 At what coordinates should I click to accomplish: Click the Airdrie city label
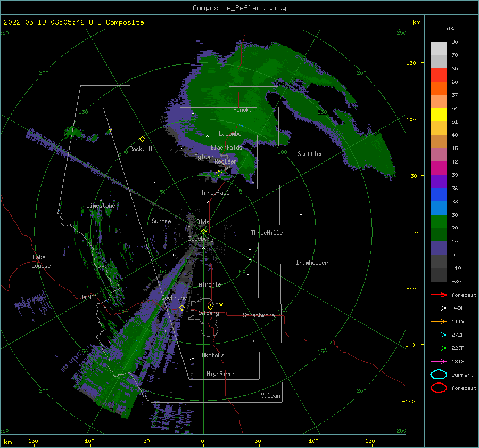click(x=210, y=284)
